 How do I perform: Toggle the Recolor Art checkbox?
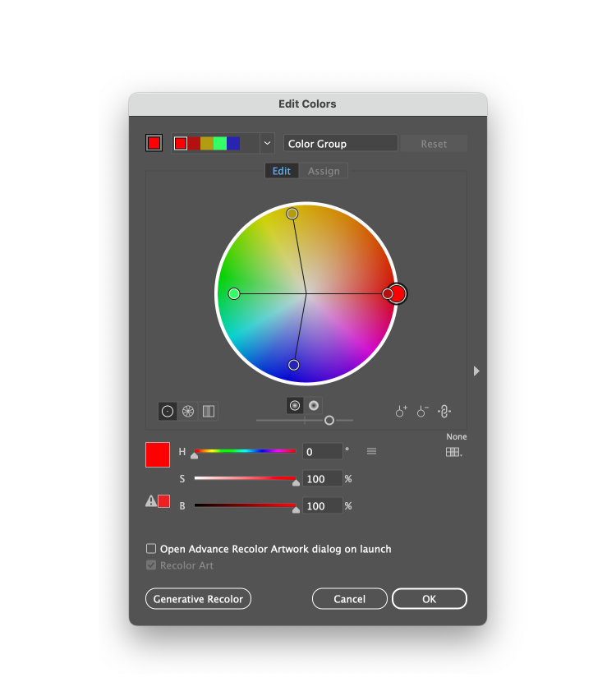click(x=151, y=565)
